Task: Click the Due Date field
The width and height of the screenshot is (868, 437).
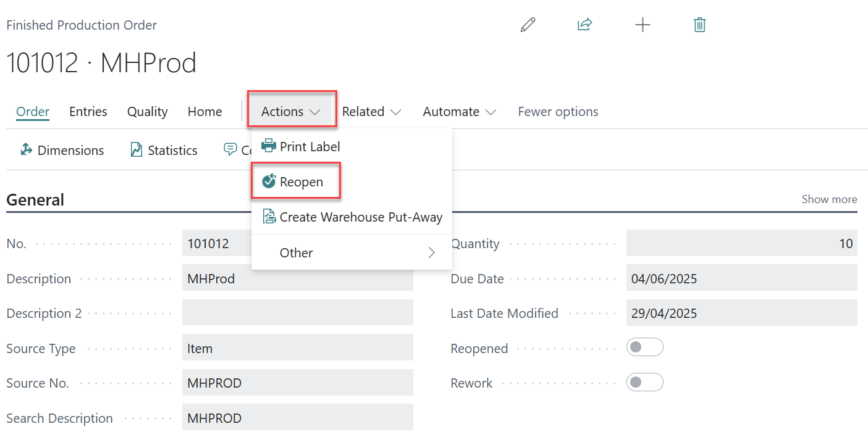Action: tap(741, 278)
